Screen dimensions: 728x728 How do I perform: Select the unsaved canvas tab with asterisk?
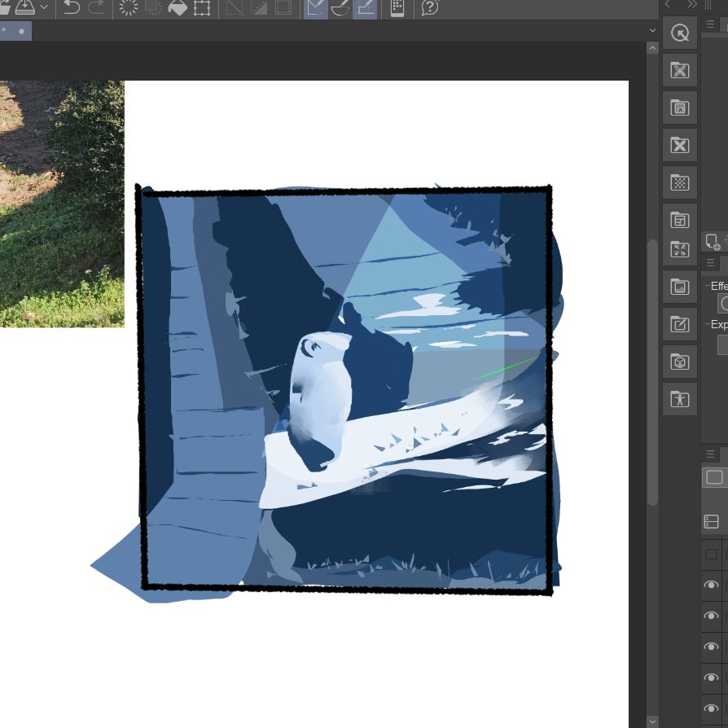pyautogui.click(x=15, y=31)
